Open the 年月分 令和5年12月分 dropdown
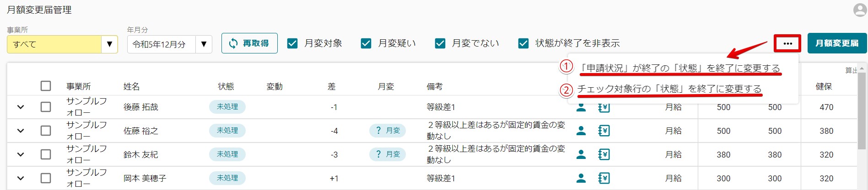 click(169, 44)
